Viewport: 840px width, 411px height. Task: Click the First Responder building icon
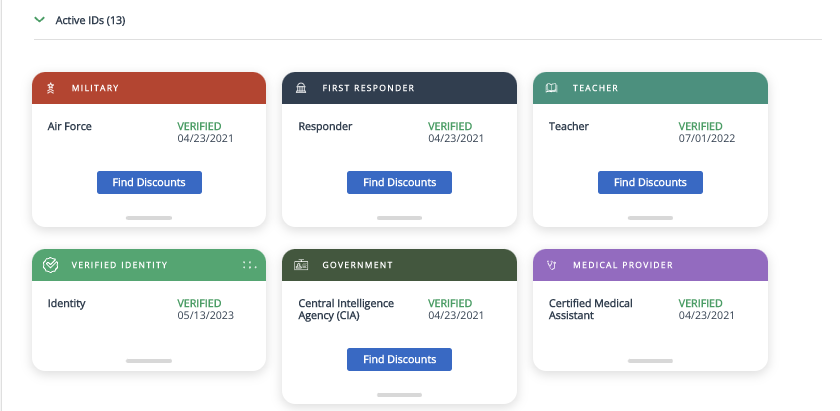[301, 88]
